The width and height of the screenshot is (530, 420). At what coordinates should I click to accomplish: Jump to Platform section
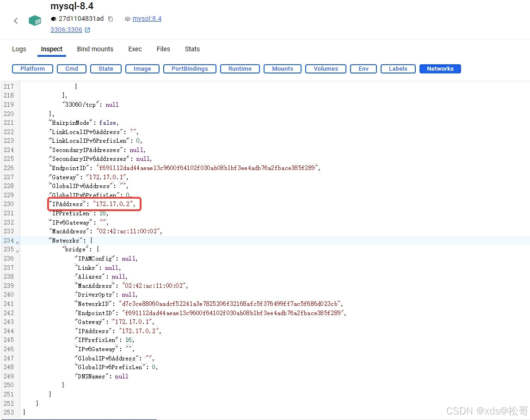coord(32,68)
